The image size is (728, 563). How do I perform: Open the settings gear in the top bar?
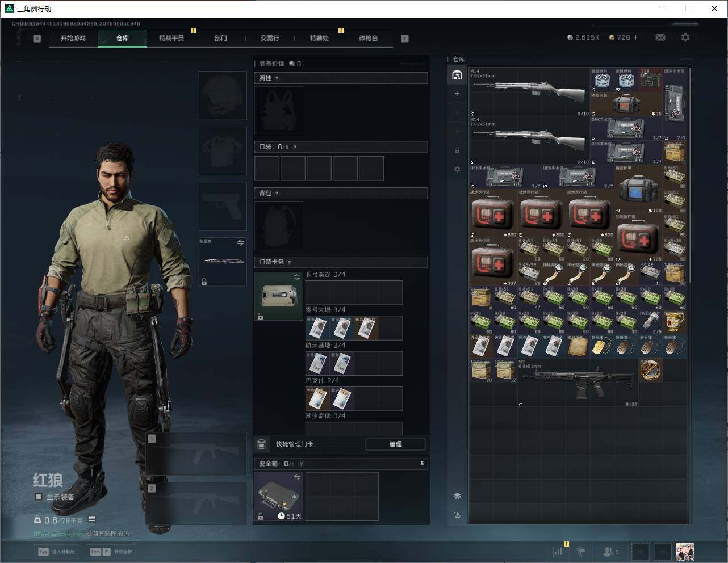click(685, 37)
